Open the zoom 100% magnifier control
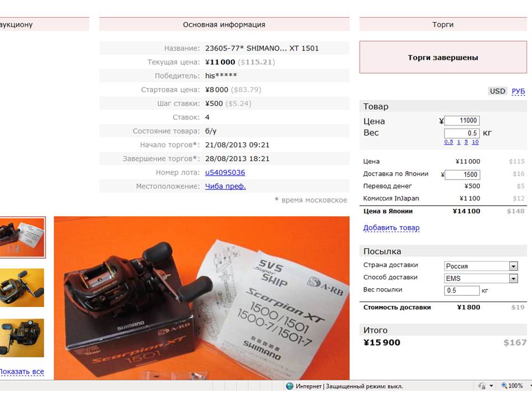 (512, 386)
